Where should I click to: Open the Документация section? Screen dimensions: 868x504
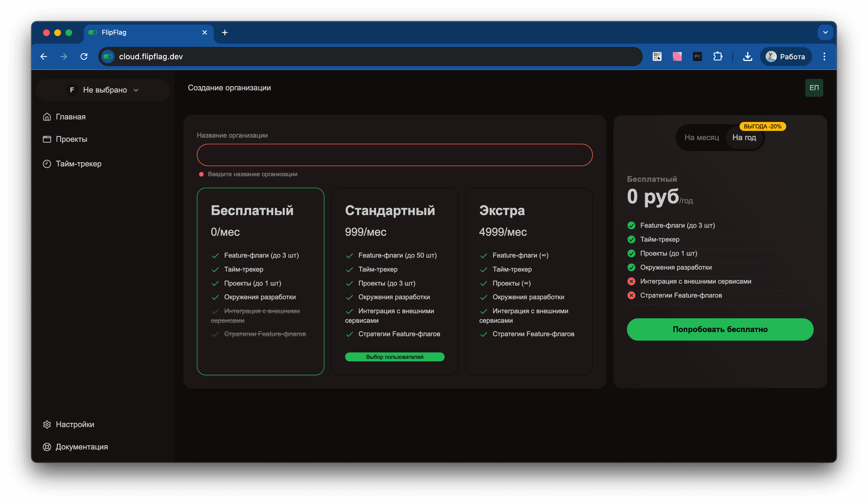[82, 447]
